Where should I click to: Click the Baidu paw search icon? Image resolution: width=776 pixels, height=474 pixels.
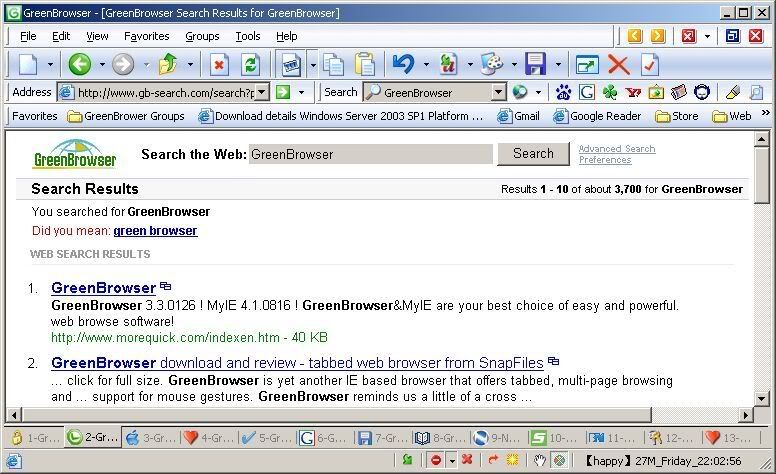564,92
